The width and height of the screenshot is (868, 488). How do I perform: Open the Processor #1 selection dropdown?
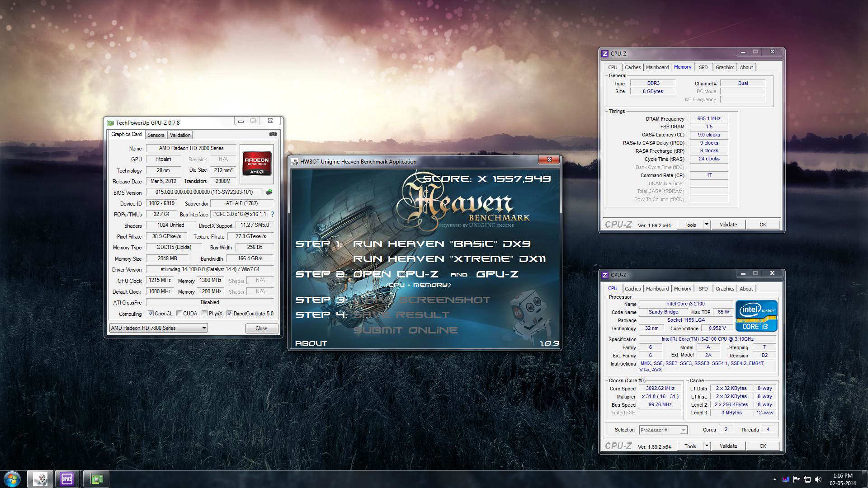point(663,430)
